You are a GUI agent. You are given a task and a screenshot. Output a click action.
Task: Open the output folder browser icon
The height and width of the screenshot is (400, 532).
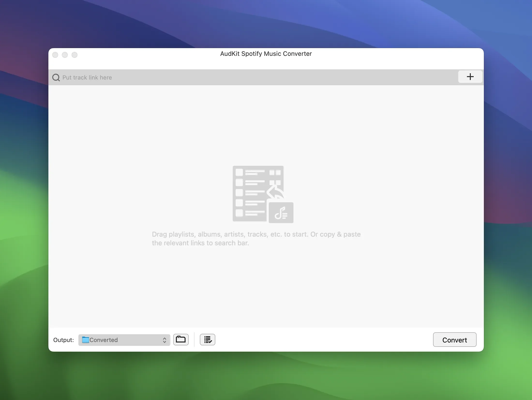pyautogui.click(x=181, y=340)
